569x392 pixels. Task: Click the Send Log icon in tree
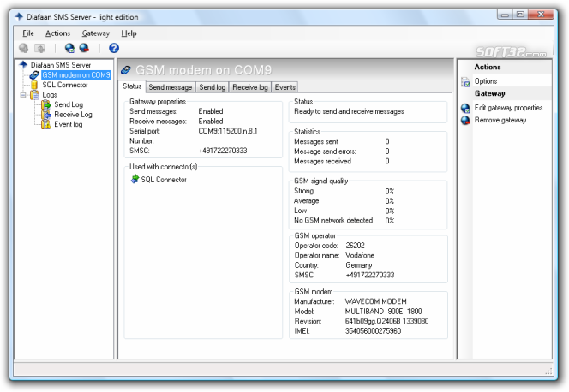coord(46,104)
